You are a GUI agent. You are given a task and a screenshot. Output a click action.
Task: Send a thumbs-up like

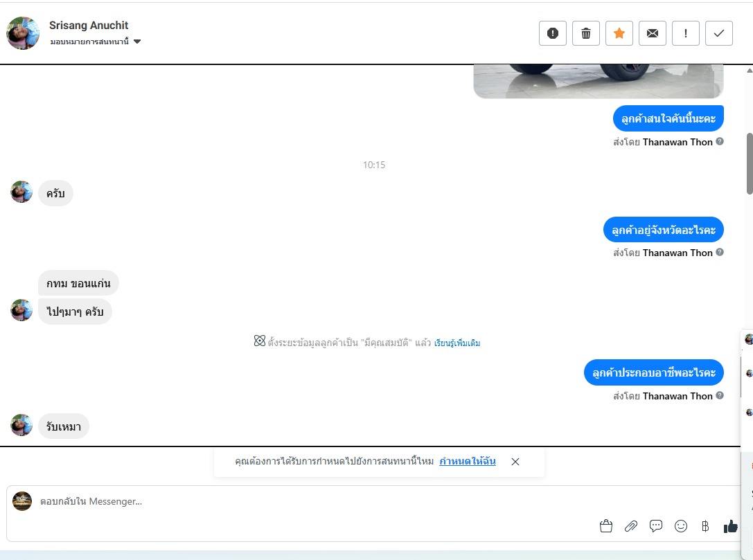point(730,526)
